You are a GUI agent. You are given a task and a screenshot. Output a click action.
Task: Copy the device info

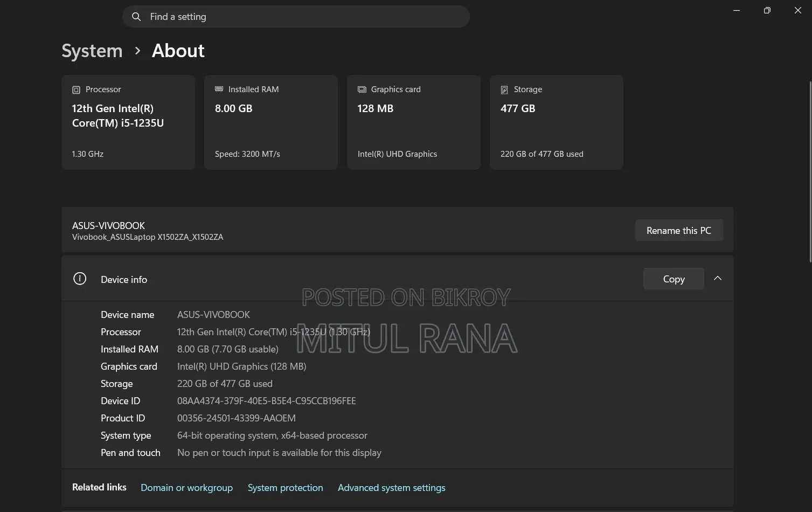[674, 279]
